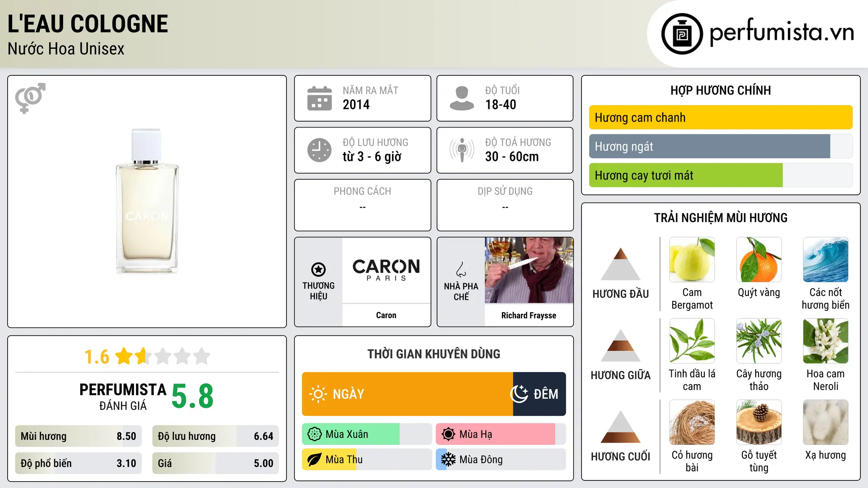Open the Cam Bergamot note image
This screenshot has height=488, width=868.
(x=692, y=260)
